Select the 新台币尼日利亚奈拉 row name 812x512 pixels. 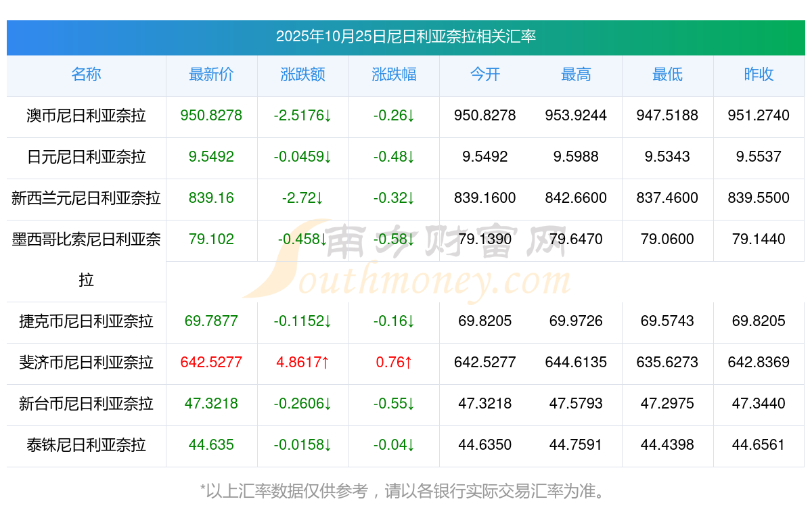(x=86, y=404)
